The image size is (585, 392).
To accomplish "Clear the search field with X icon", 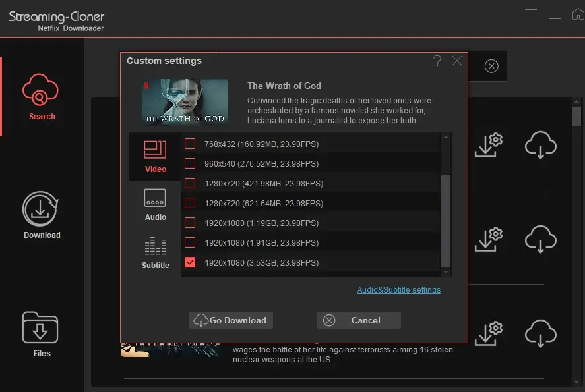I will [491, 66].
